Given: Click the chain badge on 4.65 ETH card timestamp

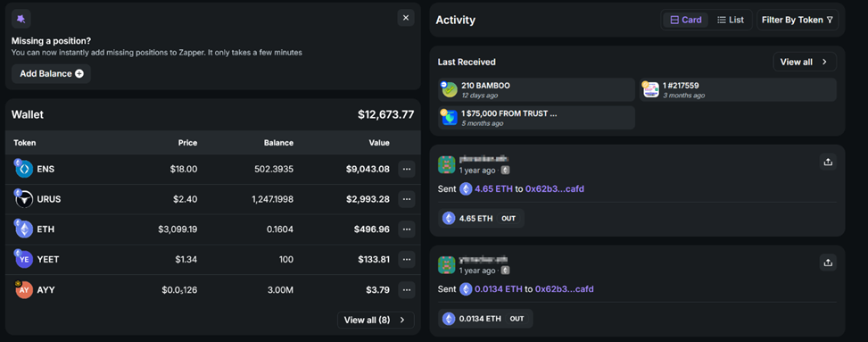Looking at the screenshot, I should 506,171.
